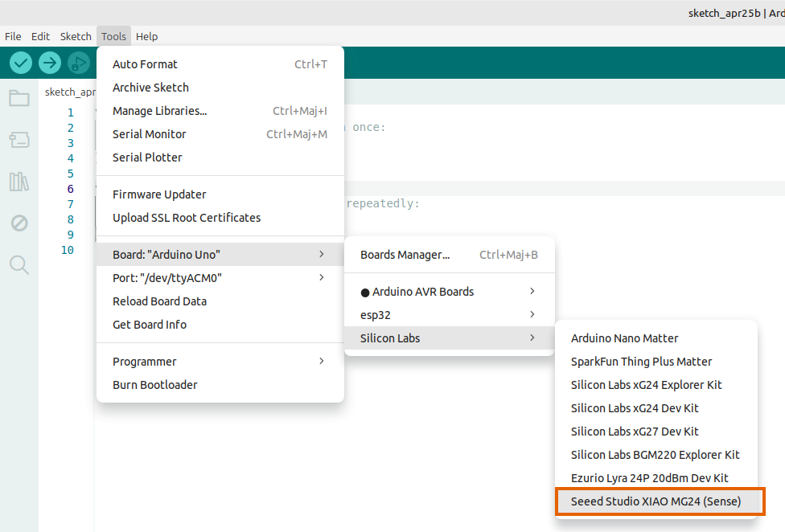This screenshot has height=532, width=785.
Task: Click the Upload arrow button
Action: tap(50, 63)
